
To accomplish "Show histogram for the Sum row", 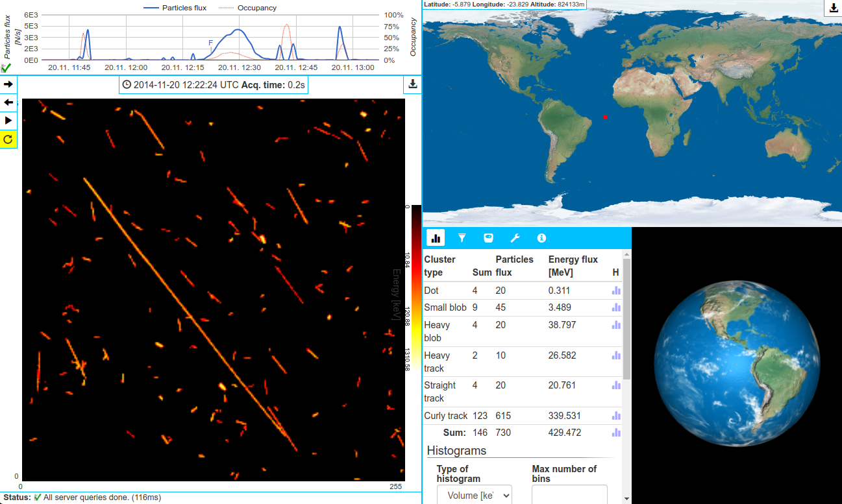I will (616, 433).
